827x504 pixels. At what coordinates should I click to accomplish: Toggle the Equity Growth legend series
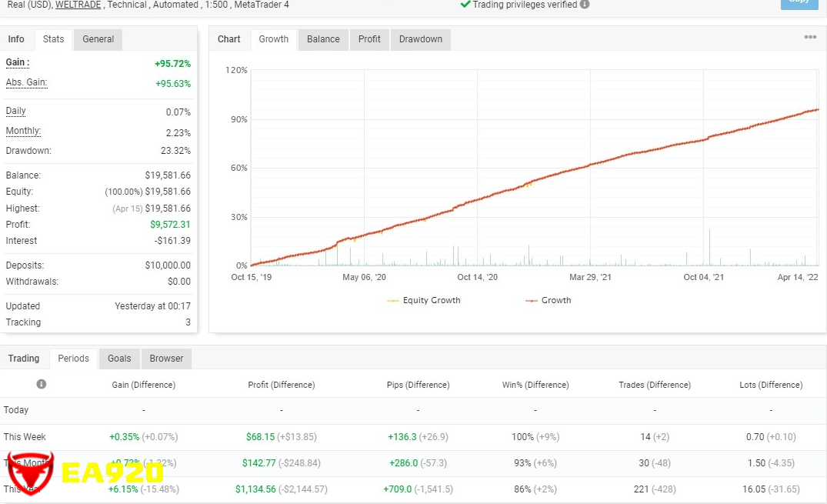coord(424,300)
